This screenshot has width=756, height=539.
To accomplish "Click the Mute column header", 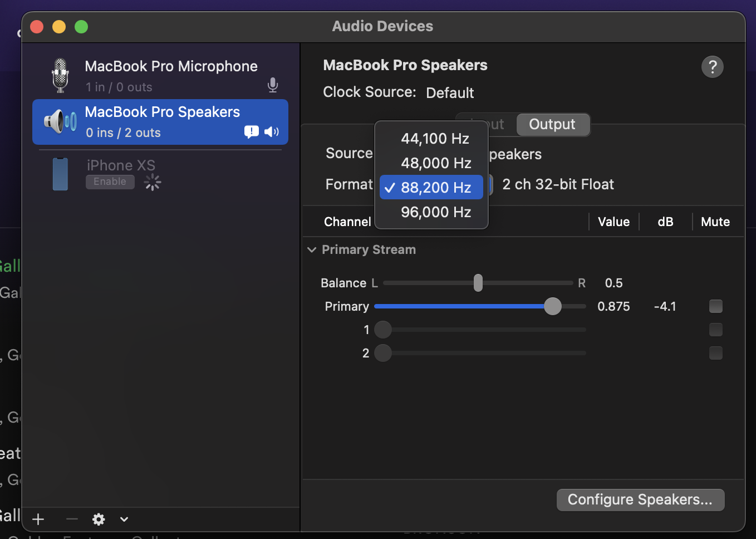I will (x=715, y=222).
